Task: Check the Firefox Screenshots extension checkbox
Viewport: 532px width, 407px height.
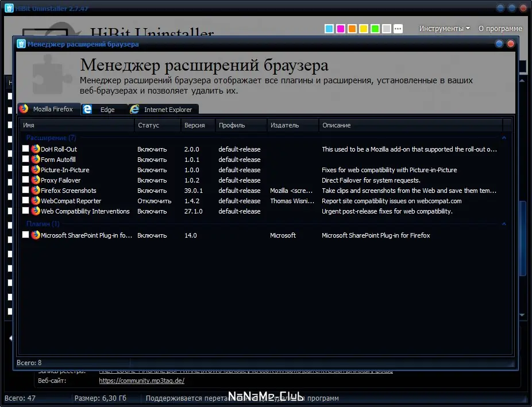Action: coord(25,190)
